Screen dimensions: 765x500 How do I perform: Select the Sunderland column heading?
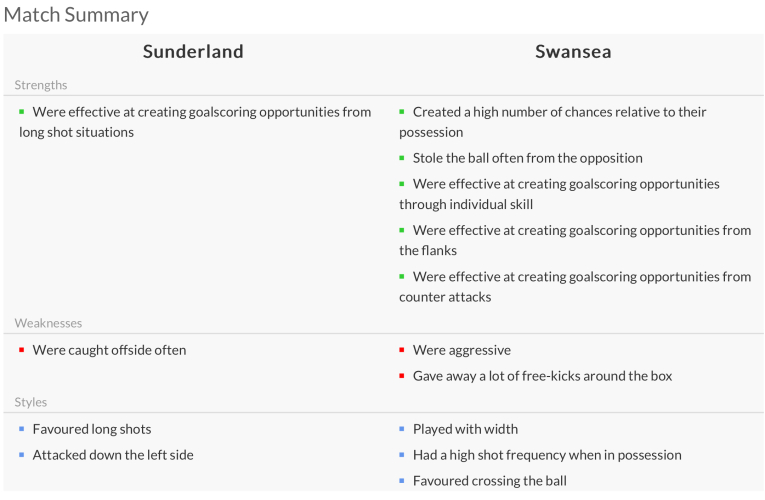click(193, 52)
